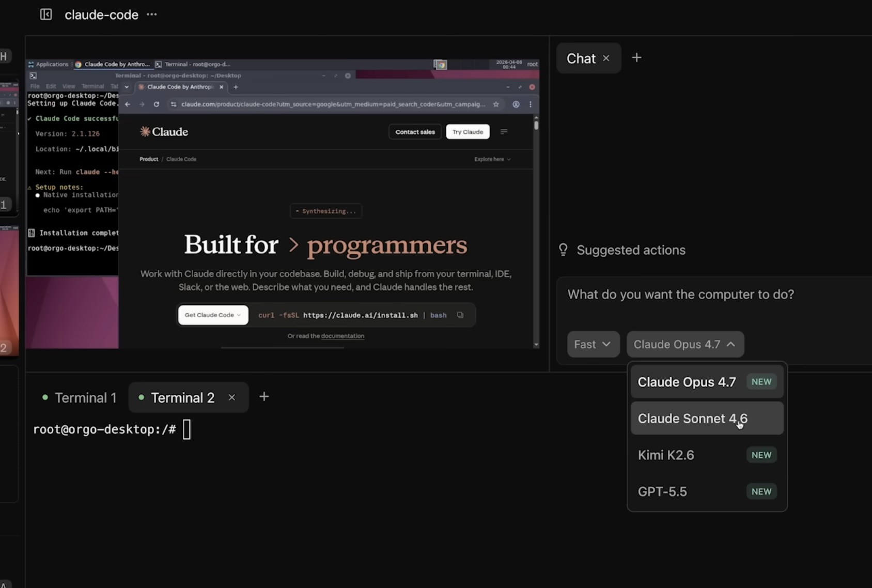Image resolution: width=872 pixels, height=588 pixels.
Task: Choose Claude Sonnet 4.6 model option
Action: pos(707,419)
